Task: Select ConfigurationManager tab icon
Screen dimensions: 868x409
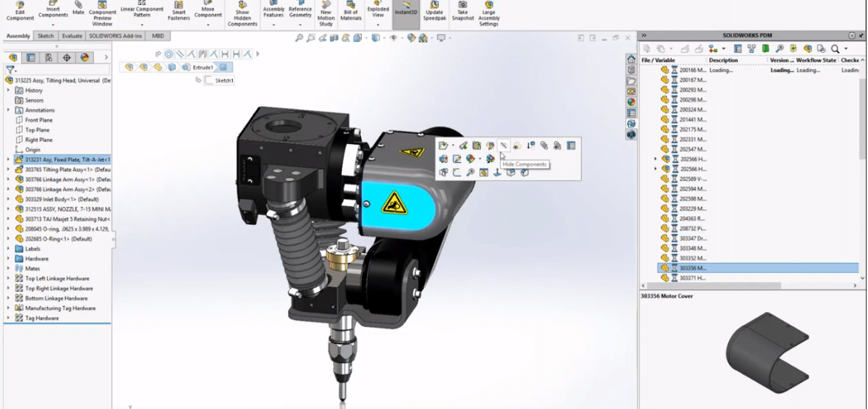Action: pyautogui.click(x=48, y=57)
